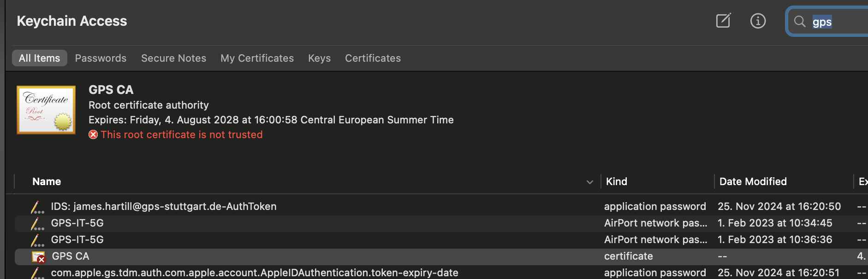Open the Passwords tab

tap(101, 58)
